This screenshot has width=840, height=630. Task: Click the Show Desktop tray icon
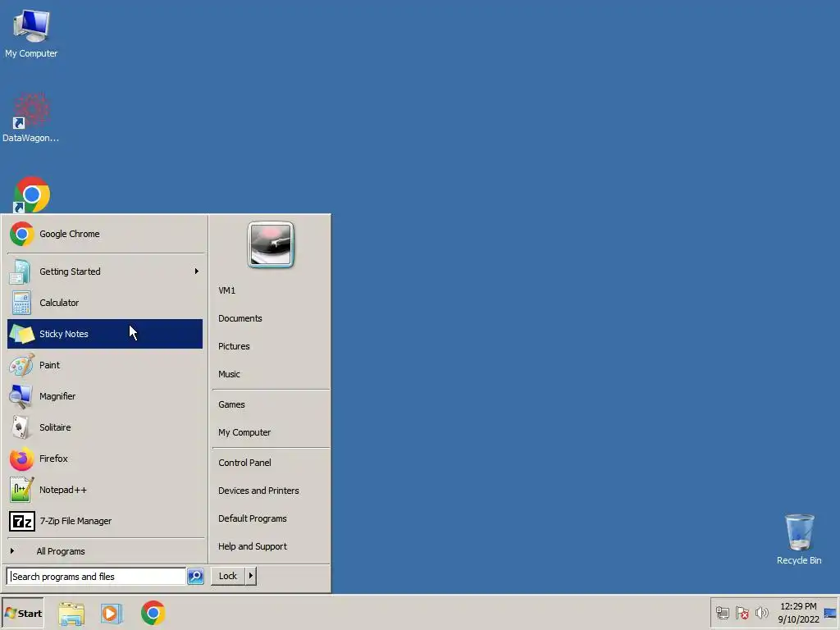(x=830, y=613)
